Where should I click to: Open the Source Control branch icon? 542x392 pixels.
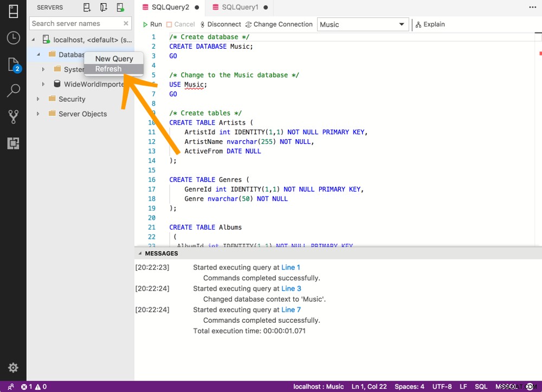point(13,117)
